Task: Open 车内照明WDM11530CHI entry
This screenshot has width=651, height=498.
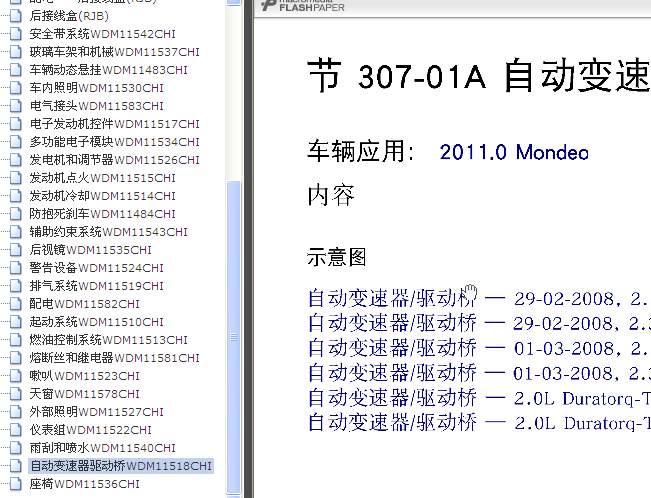Action: [96, 88]
